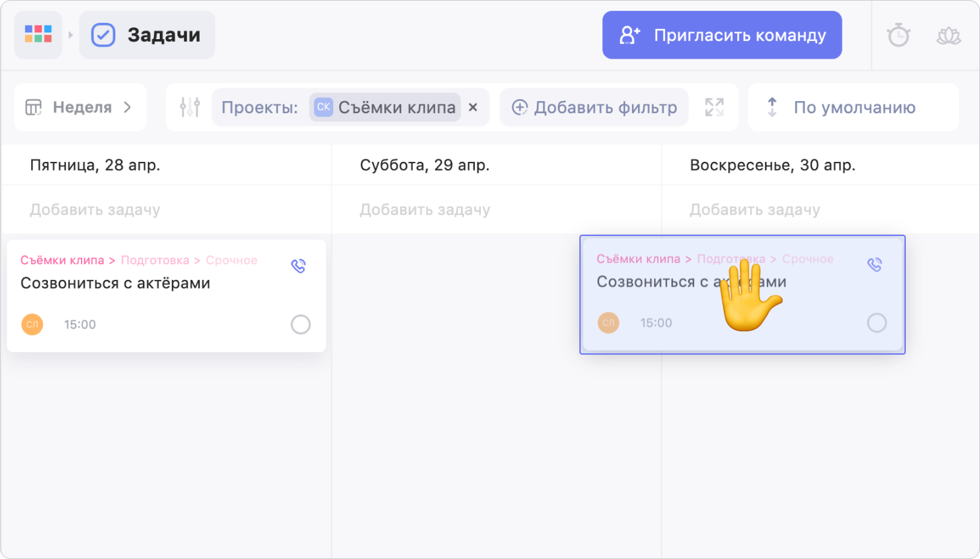Add a task in the Суббота column field
Viewport: 980px width, 559px height.
(496, 210)
